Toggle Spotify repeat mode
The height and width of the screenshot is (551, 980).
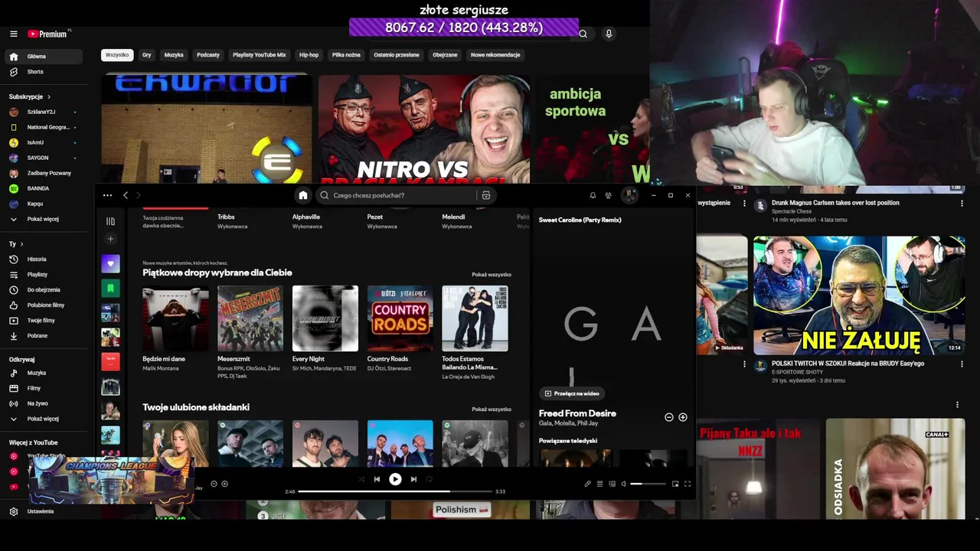click(429, 479)
